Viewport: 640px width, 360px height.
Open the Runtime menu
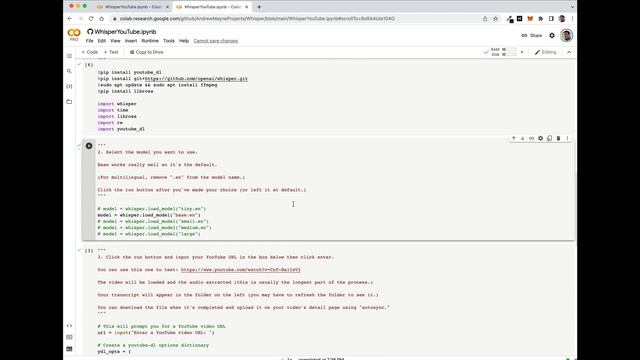coord(150,41)
